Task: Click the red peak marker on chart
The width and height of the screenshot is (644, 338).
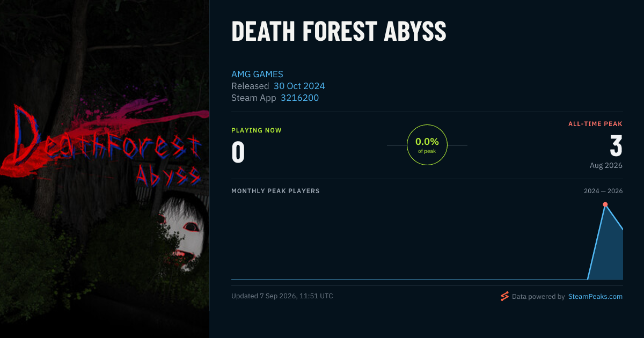Action: 605,204
